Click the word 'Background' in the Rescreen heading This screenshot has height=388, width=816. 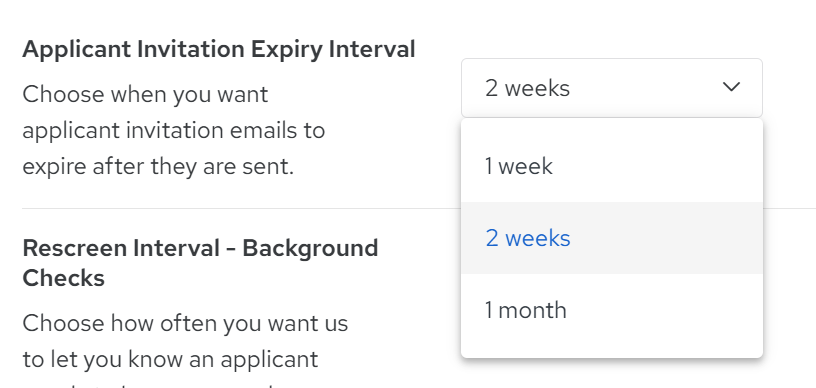(310, 248)
